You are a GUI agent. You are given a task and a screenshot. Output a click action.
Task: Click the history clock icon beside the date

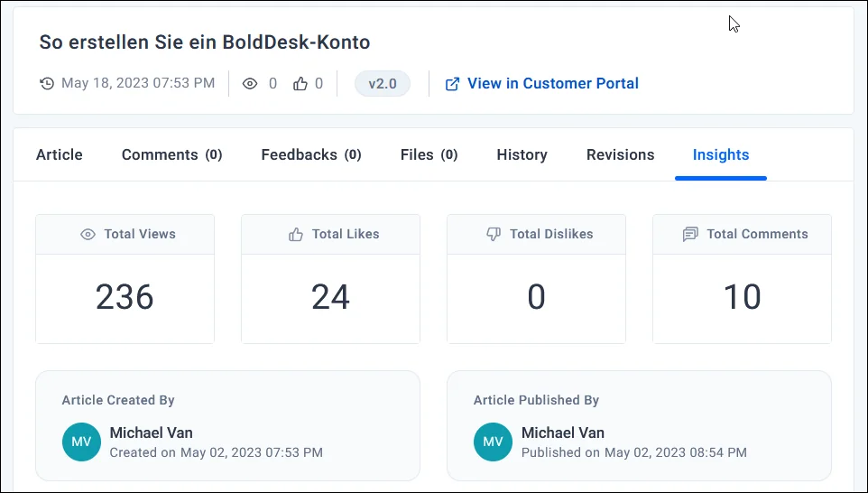tap(47, 84)
